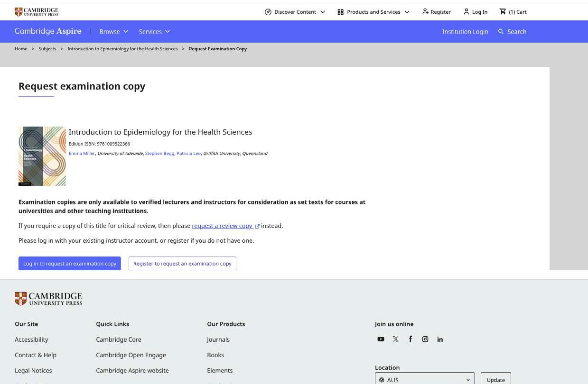
Task: Click the search magnifier icon
Action: (x=501, y=31)
